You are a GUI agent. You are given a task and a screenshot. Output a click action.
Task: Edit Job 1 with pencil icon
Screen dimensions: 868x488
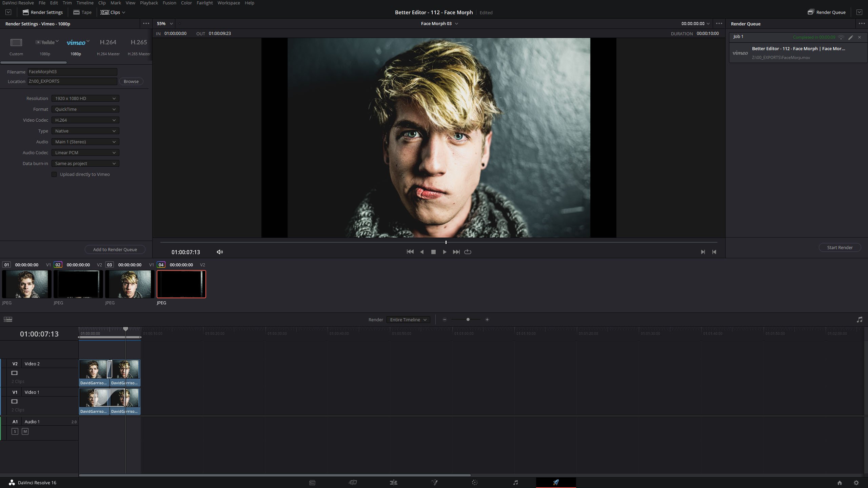tap(850, 37)
